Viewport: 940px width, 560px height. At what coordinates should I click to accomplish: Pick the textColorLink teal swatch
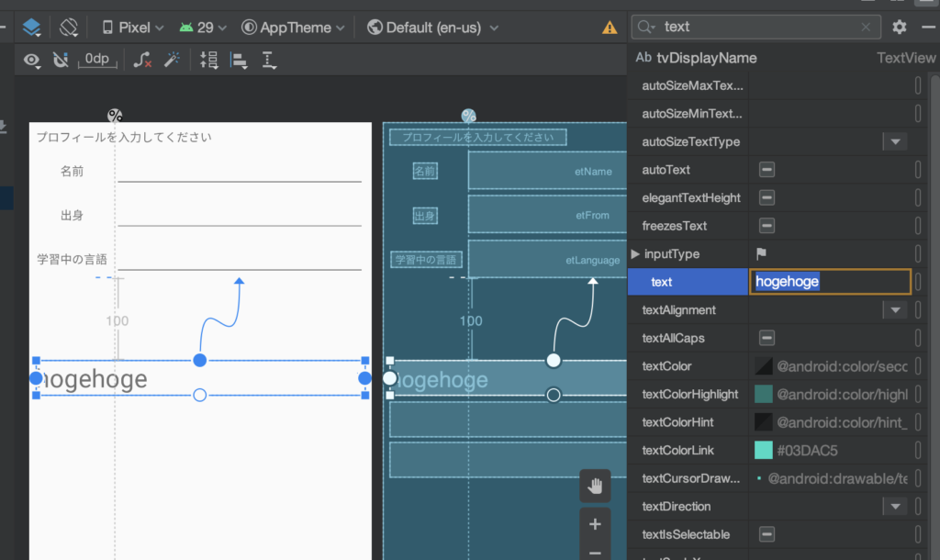coord(763,450)
